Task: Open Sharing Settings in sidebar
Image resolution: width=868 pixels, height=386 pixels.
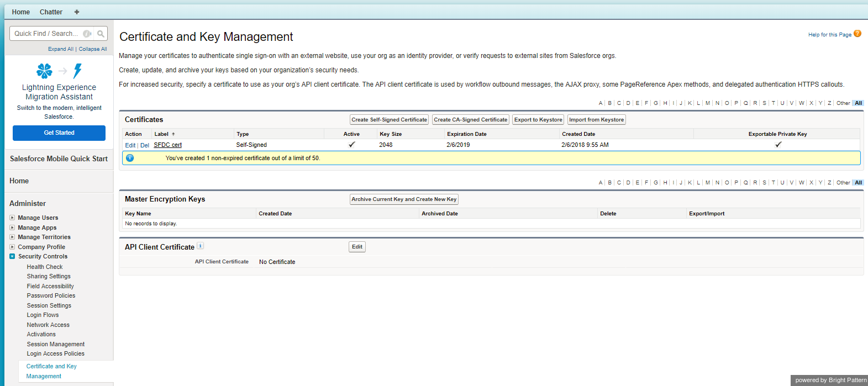Action: [x=49, y=276]
